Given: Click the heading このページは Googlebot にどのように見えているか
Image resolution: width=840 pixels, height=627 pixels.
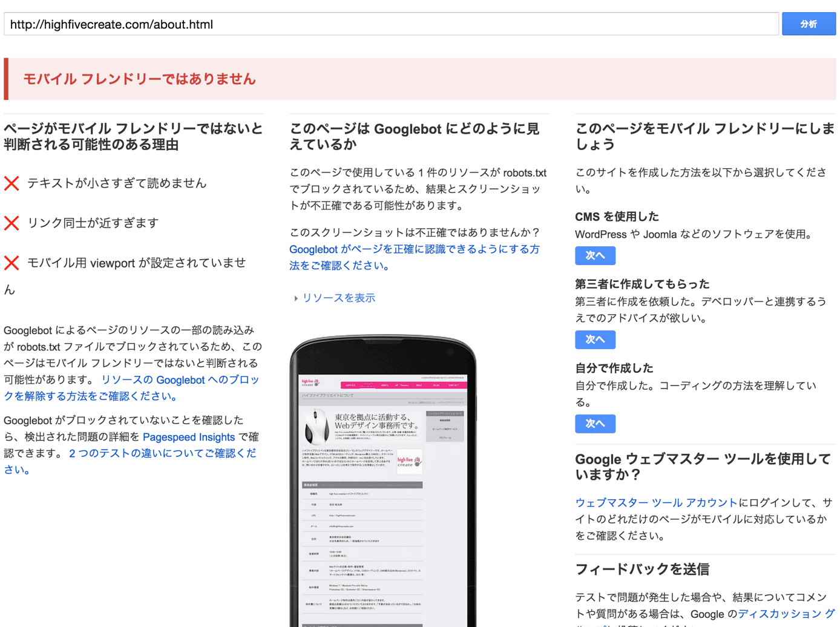Looking at the screenshot, I should 415,136.
